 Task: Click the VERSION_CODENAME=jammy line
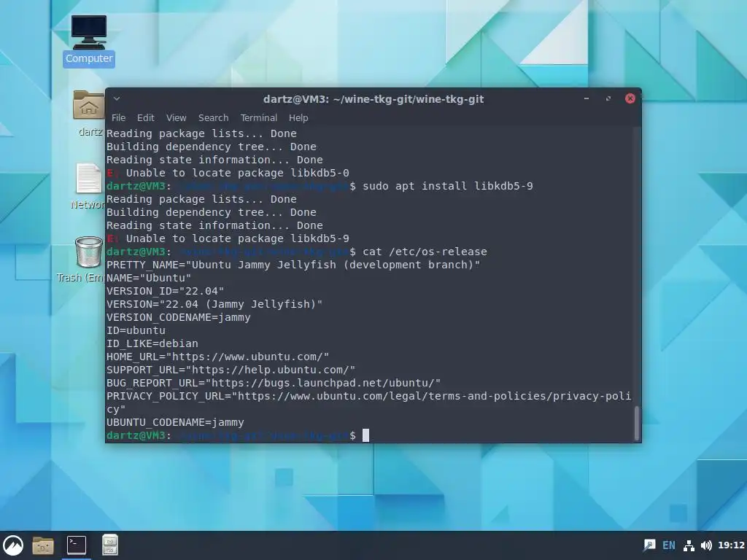point(178,317)
